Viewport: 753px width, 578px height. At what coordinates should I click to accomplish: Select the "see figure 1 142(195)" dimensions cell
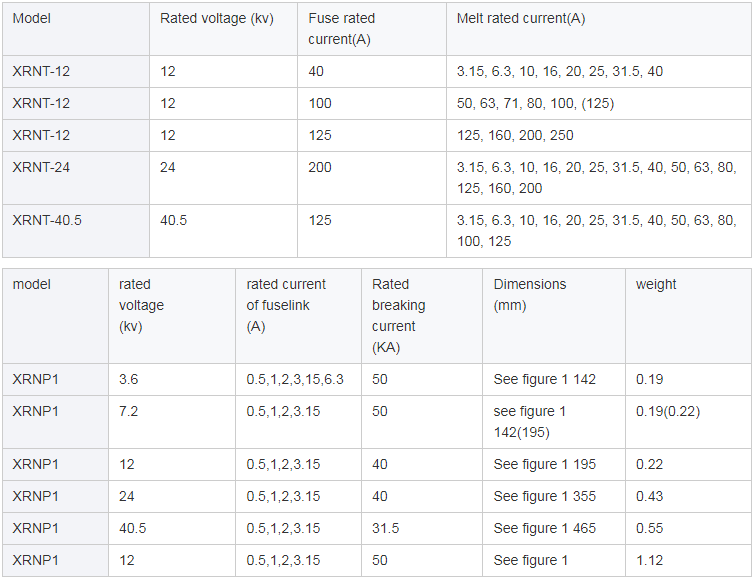(x=529, y=421)
